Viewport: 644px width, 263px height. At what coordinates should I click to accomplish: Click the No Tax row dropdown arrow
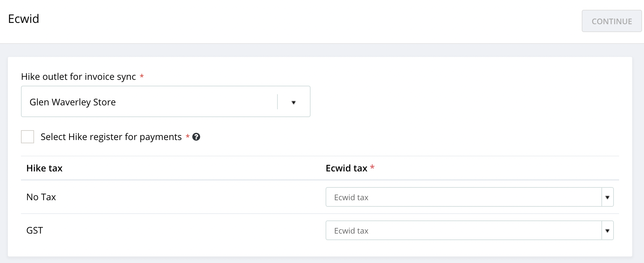pos(607,197)
